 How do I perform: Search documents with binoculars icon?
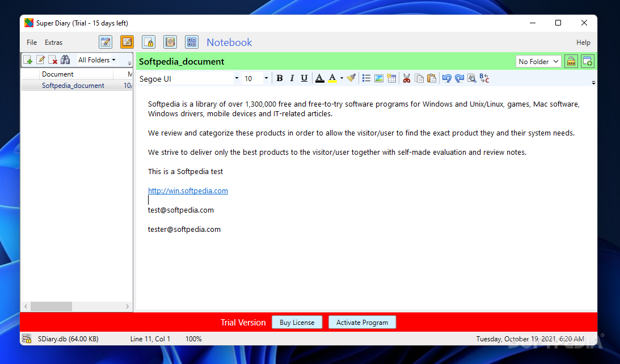tap(65, 60)
